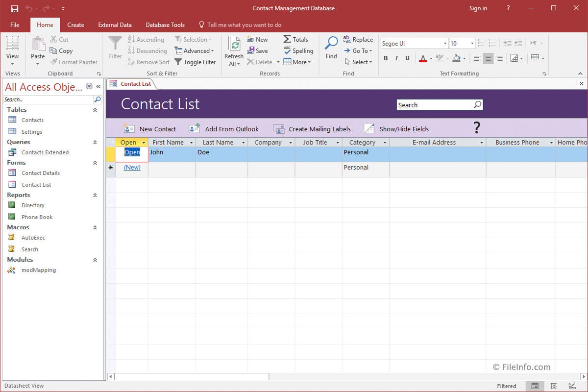Activate Toggle Filter
Image resolution: width=588 pixels, height=392 pixels.
pos(196,62)
